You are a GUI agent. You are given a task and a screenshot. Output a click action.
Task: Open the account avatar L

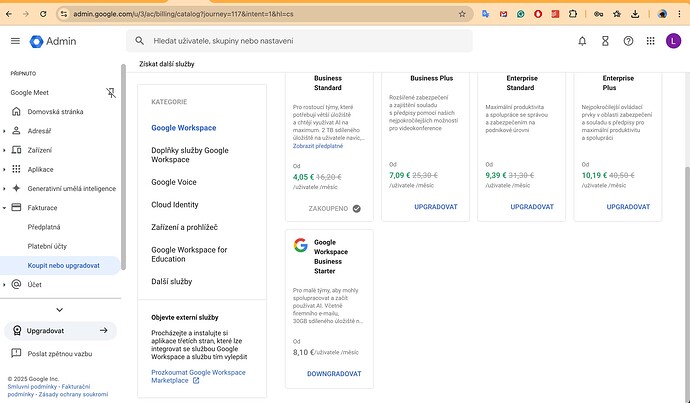(x=673, y=41)
